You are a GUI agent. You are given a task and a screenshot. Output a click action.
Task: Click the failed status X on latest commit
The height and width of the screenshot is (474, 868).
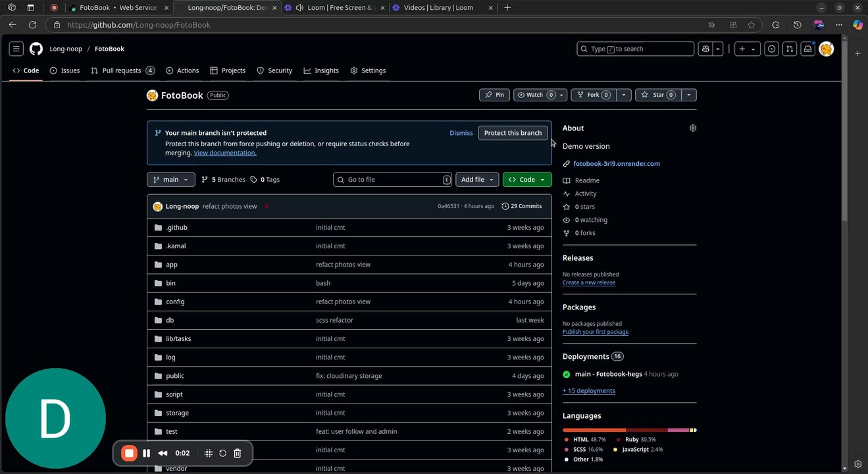267,206
